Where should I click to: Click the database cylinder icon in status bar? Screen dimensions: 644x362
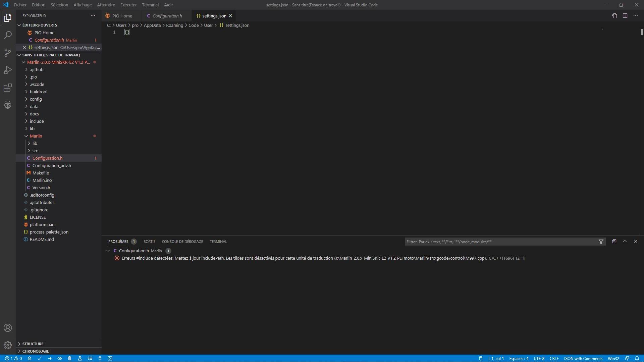pyautogui.click(x=481, y=358)
